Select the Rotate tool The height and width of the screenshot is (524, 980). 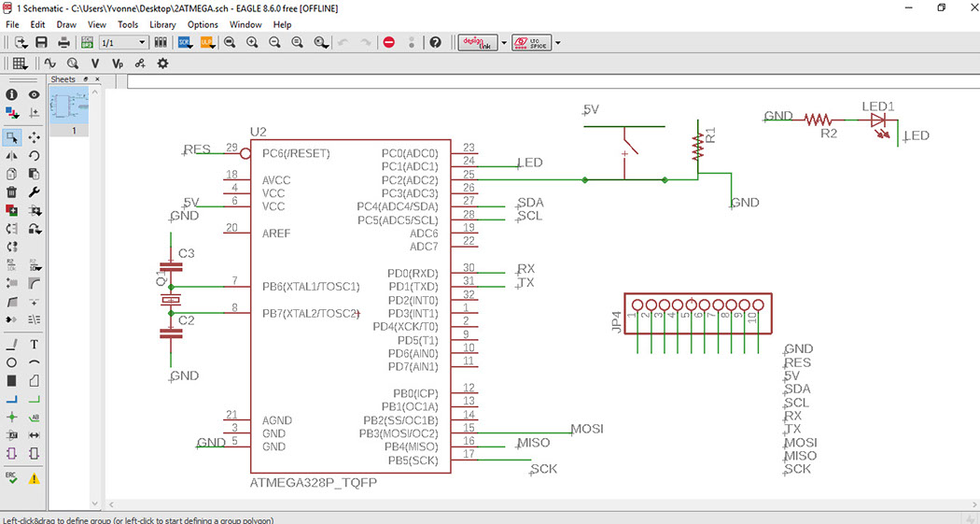pyautogui.click(x=34, y=156)
